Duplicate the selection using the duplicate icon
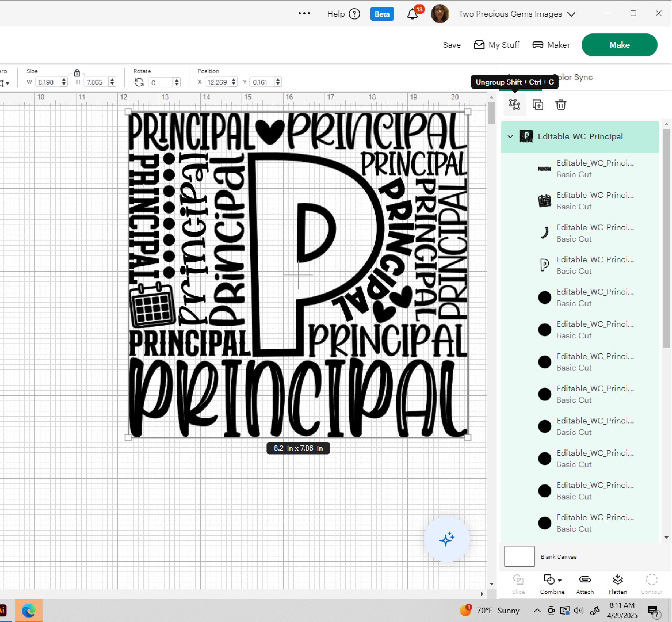The image size is (672, 622). click(x=538, y=105)
